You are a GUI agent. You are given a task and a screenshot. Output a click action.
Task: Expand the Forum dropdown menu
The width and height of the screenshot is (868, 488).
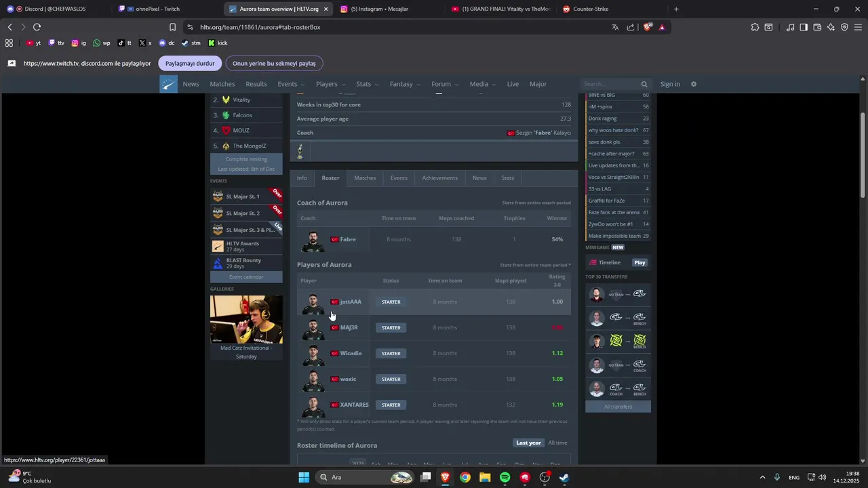click(x=445, y=84)
